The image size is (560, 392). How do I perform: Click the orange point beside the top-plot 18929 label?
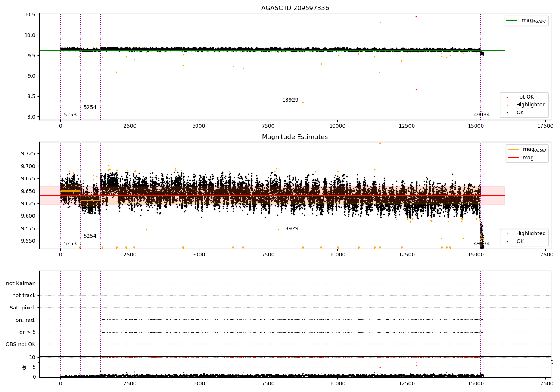point(303,102)
